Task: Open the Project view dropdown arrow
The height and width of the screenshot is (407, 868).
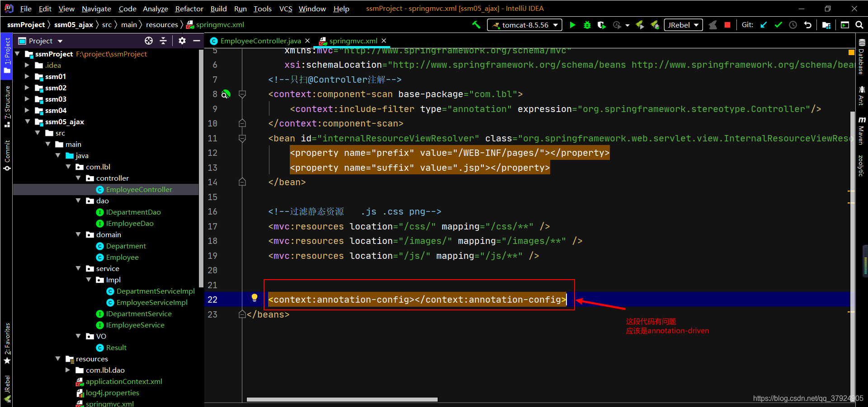Action: tap(60, 41)
